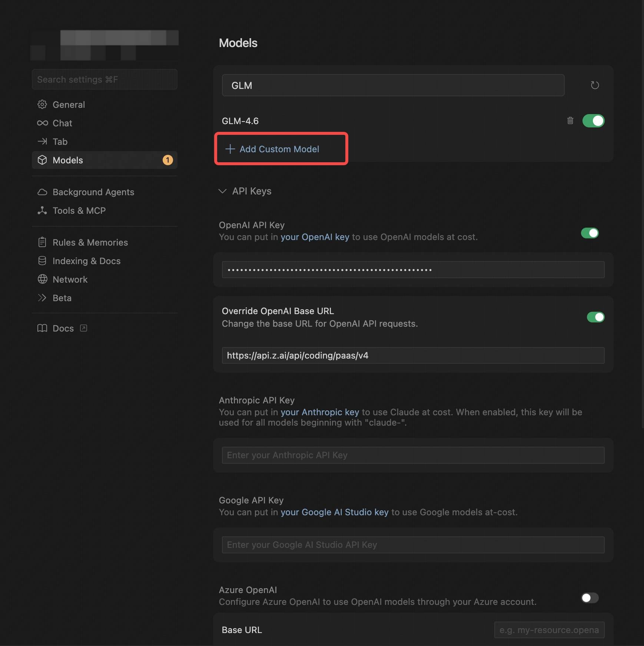Click the Indexing & Docs database icon
Screen dimensions: 644x646
click(x=42, y=261)
